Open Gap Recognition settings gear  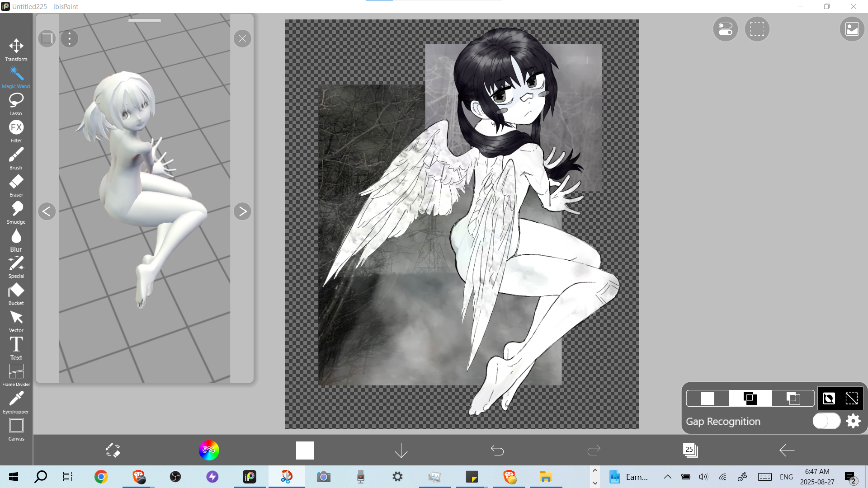click(x=853, y=421)
